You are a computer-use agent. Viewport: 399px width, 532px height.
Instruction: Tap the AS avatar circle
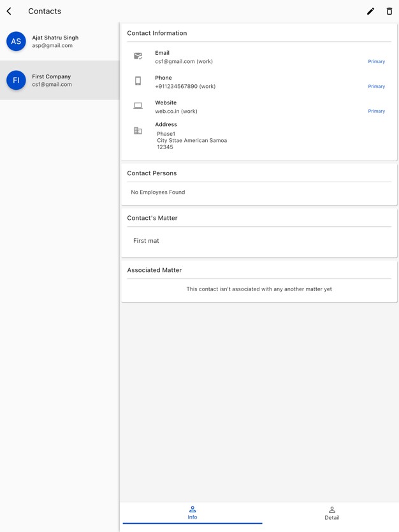click(x=16, y=41)
